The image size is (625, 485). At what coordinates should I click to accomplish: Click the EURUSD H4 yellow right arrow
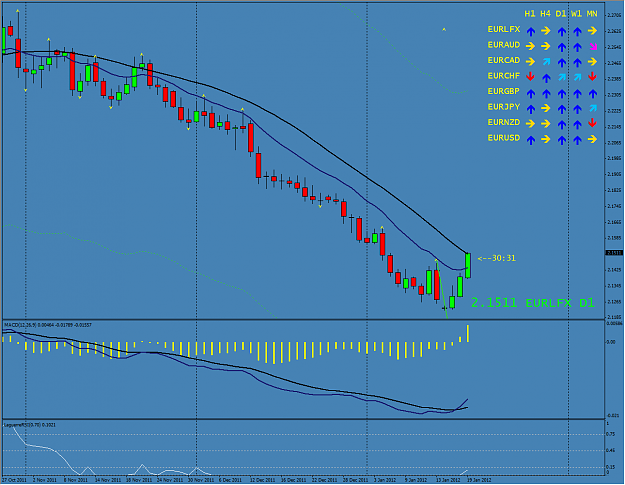click(546, 139)
